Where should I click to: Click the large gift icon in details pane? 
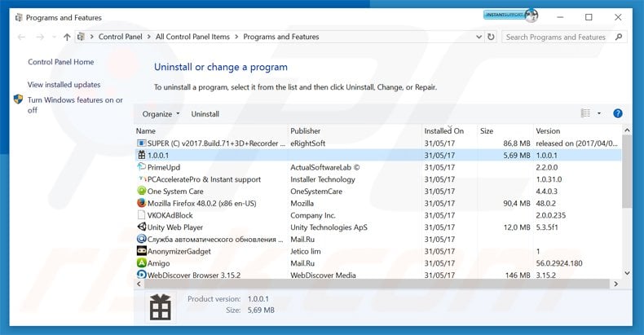(160, 307)
